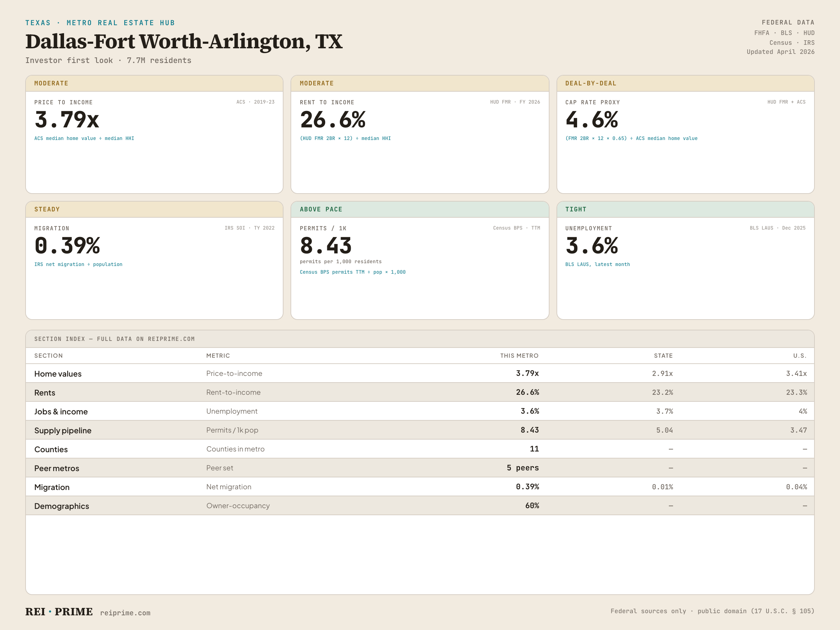Click the STATE column header
Viewport: 840px width, 630px height.
click(663, 356)
